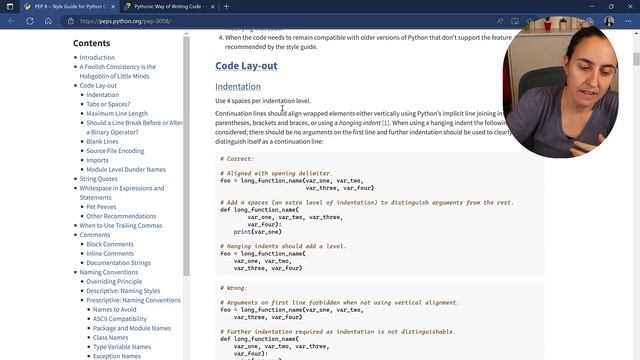The height and width of the screenshot is (360, 640).
Task: Switch to Pythonic Way of Writing Code tab
Action: [x=169, y=7]
